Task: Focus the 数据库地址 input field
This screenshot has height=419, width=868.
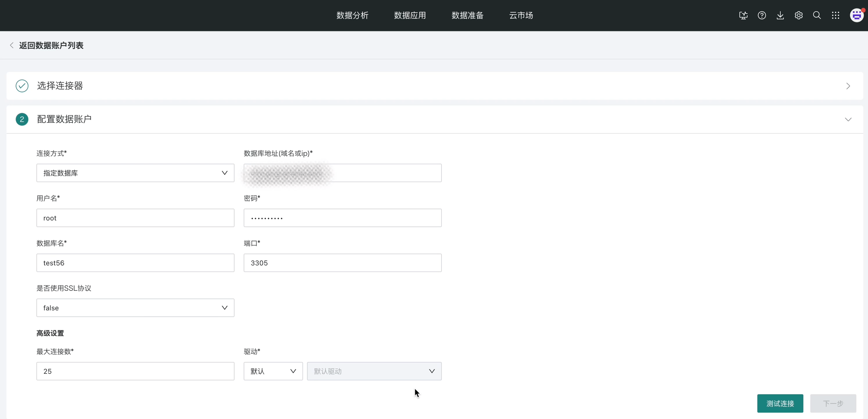Action: tap(342, 173)
